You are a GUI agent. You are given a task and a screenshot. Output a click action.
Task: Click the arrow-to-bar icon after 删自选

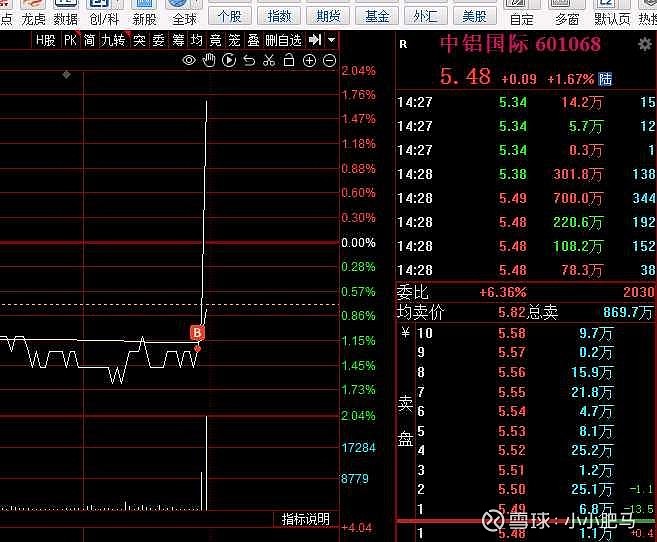pyautogui.click(x=315, y=40)
